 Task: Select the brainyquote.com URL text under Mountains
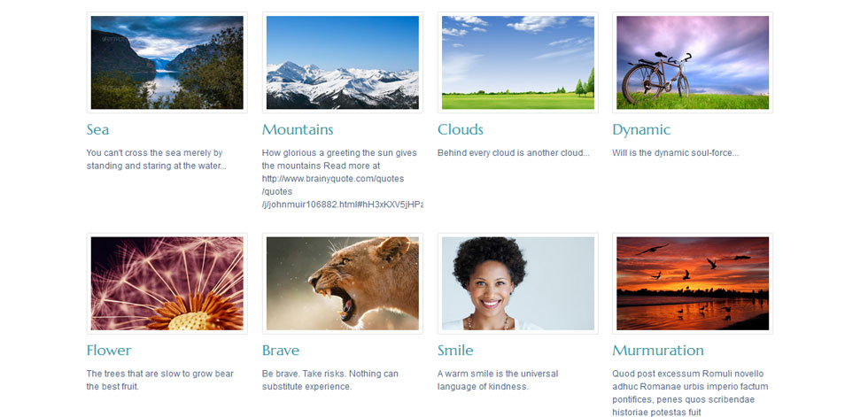point(342,191)
